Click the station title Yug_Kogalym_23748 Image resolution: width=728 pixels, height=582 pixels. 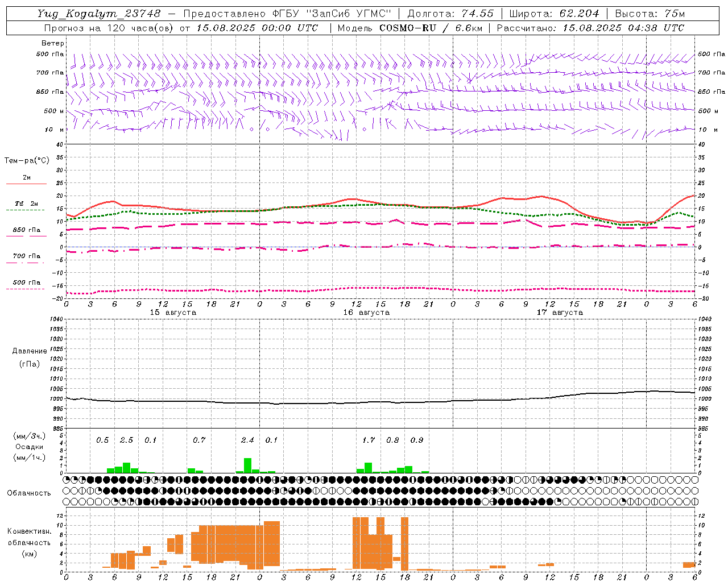point(99,14)
